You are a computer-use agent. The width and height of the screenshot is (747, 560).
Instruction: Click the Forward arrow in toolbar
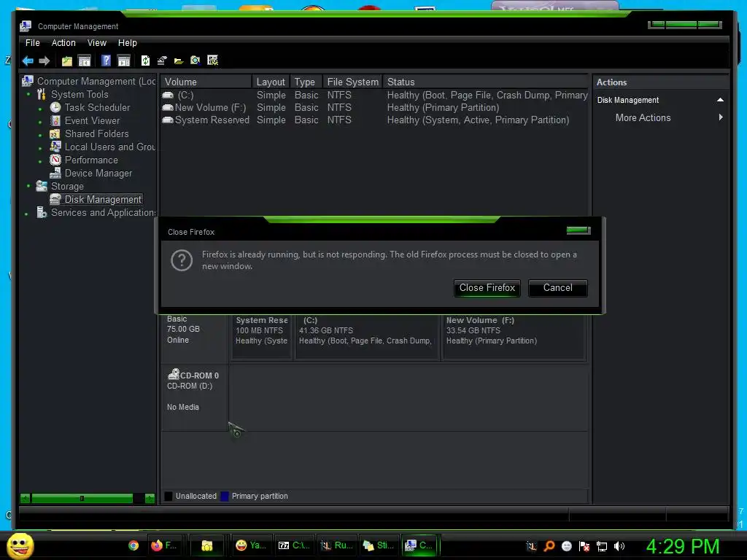[x=44, y=61]
